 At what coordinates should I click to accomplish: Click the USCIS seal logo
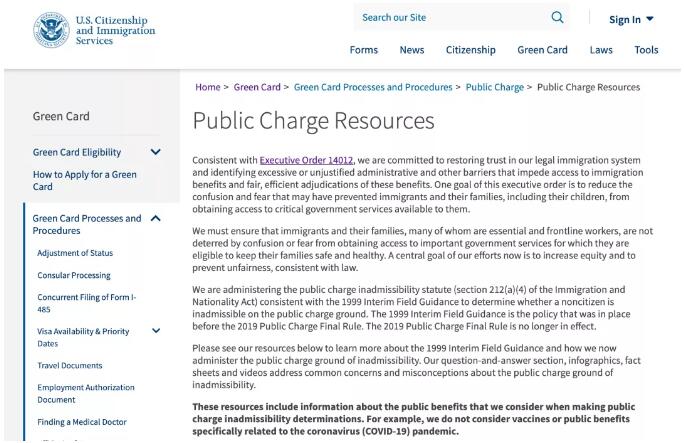point(51,30)
